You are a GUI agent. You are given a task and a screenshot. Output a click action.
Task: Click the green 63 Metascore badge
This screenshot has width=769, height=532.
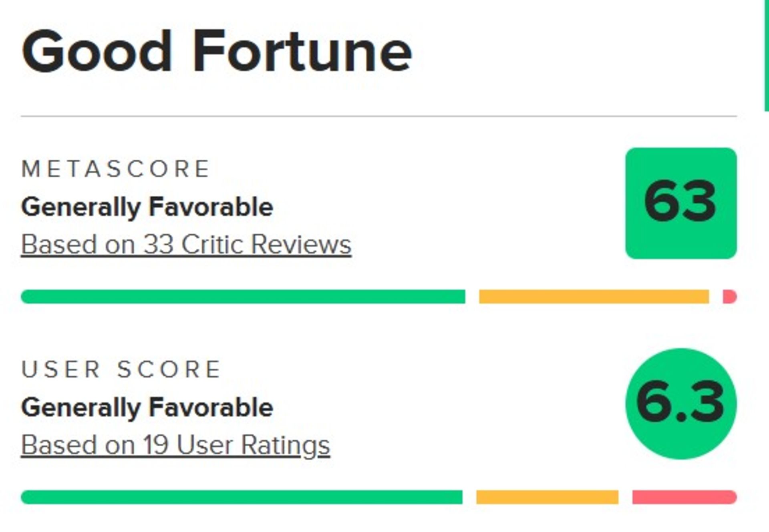pyautogui.click(x=680, y=203)
